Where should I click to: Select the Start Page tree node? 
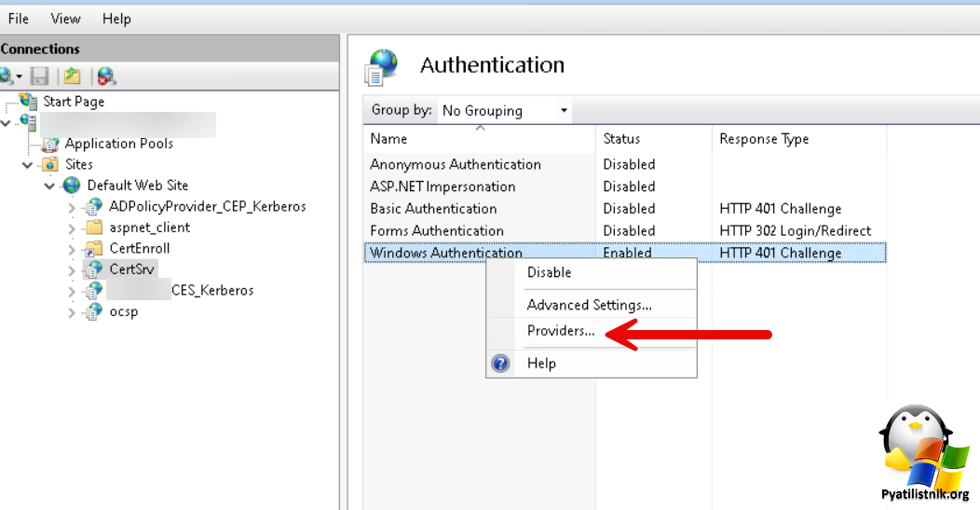click(x=73, y=102)
